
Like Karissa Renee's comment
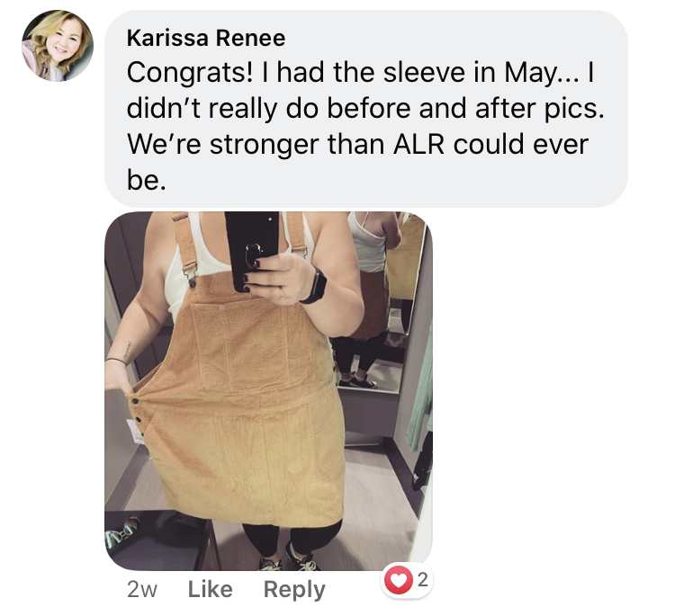click(x=210, y=589)
